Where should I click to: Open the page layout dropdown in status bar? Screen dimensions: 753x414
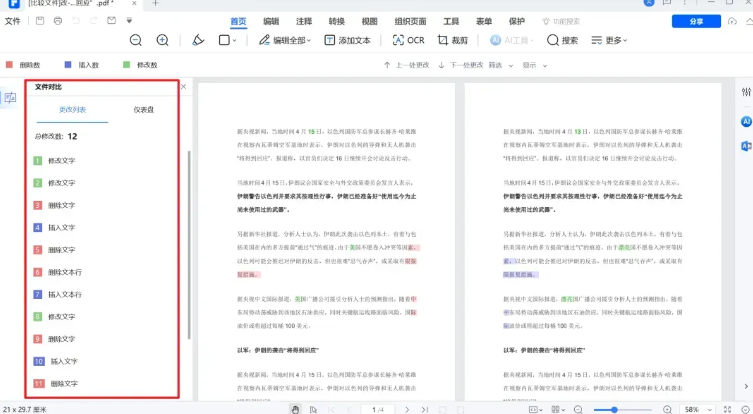[558, 409]
